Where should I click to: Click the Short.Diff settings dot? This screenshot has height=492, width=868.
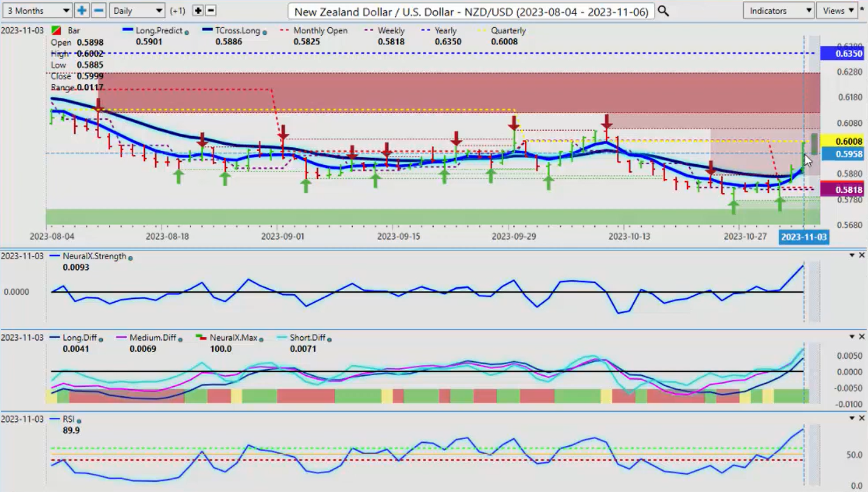tap(329, 339)
